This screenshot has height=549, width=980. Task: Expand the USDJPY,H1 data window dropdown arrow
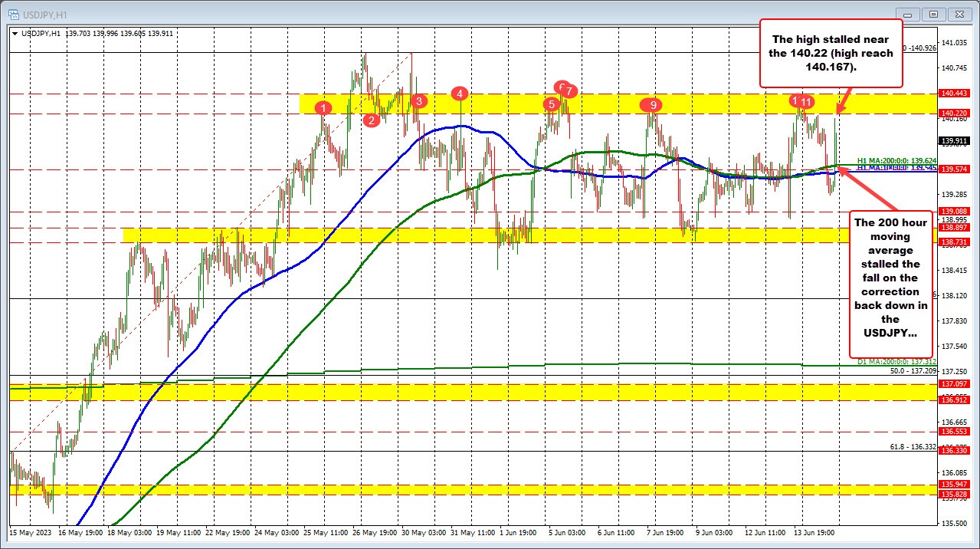pos(15,34)
